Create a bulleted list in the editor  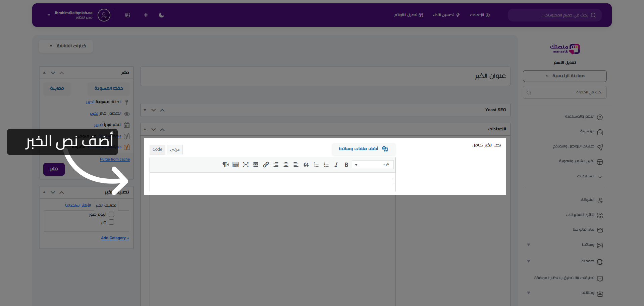coord(326,165)
